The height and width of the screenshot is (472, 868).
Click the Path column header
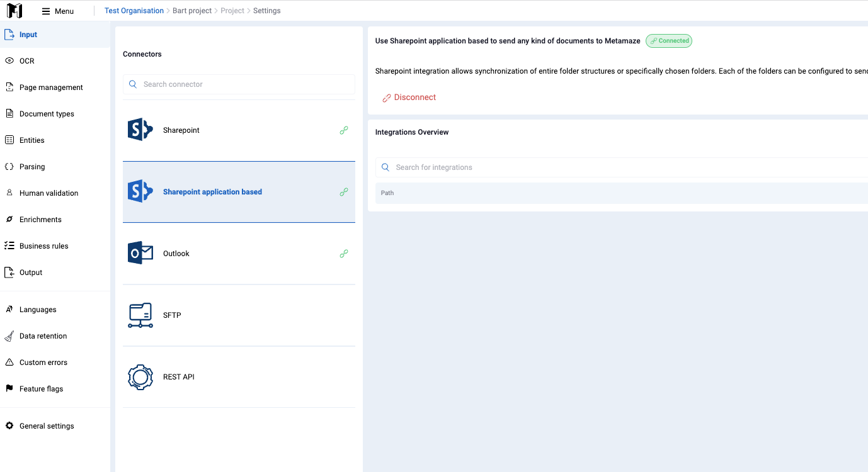point(387,193)
